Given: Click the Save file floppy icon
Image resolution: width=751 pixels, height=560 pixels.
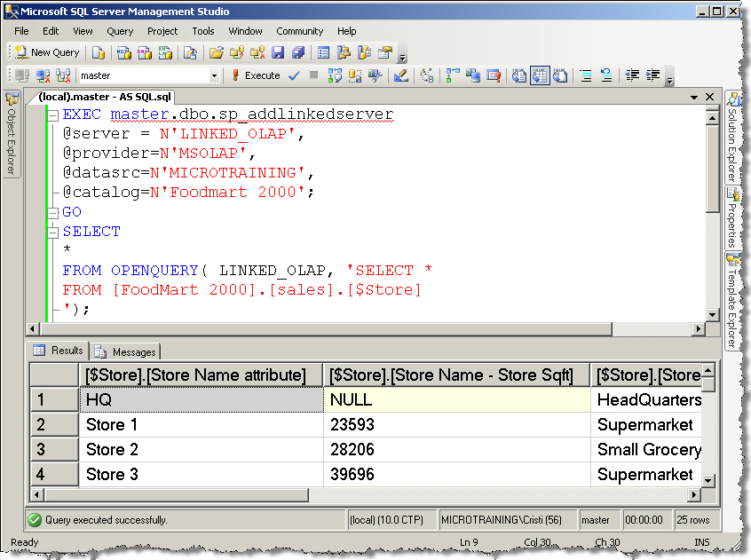Looking at the screenshot, I should tap(278, 52).
